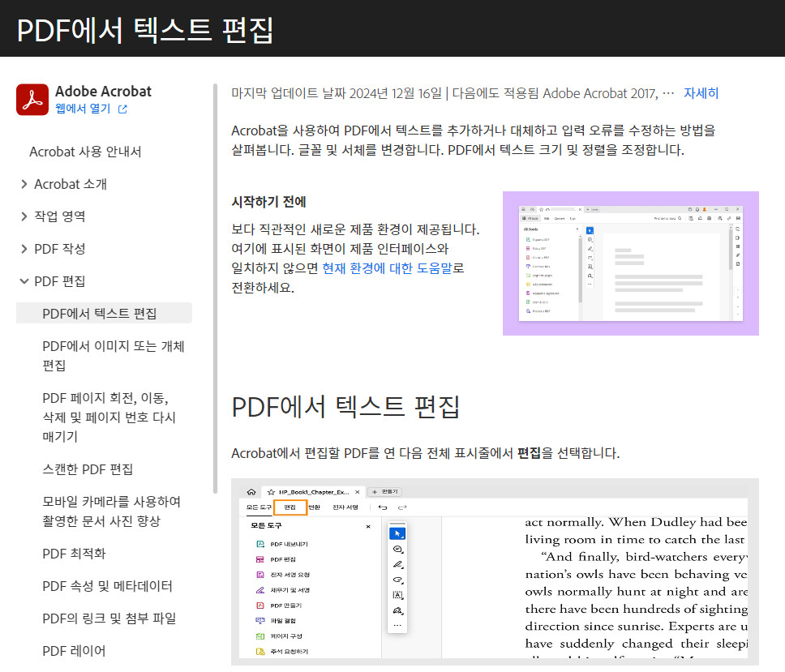Switch to the 변환 tab in the tutorial screenshot
Image resolution: width=785 pixels, height=672 pixels.
coord(315,507)
